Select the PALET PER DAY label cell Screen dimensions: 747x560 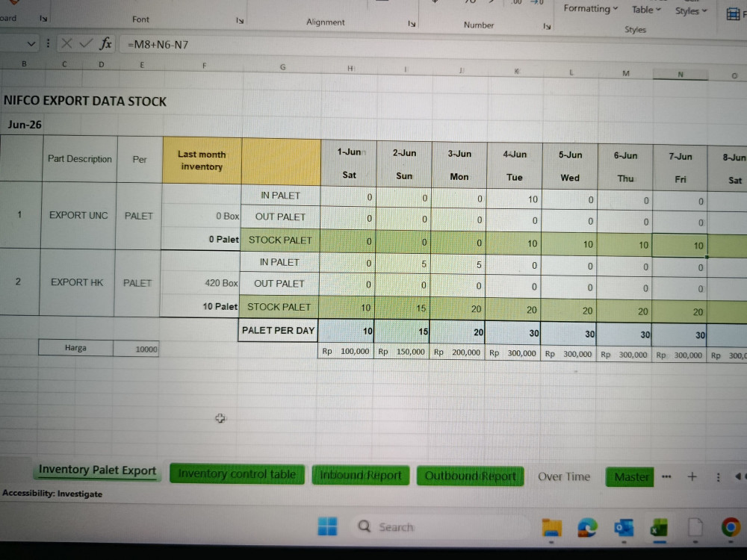[278, 330]
